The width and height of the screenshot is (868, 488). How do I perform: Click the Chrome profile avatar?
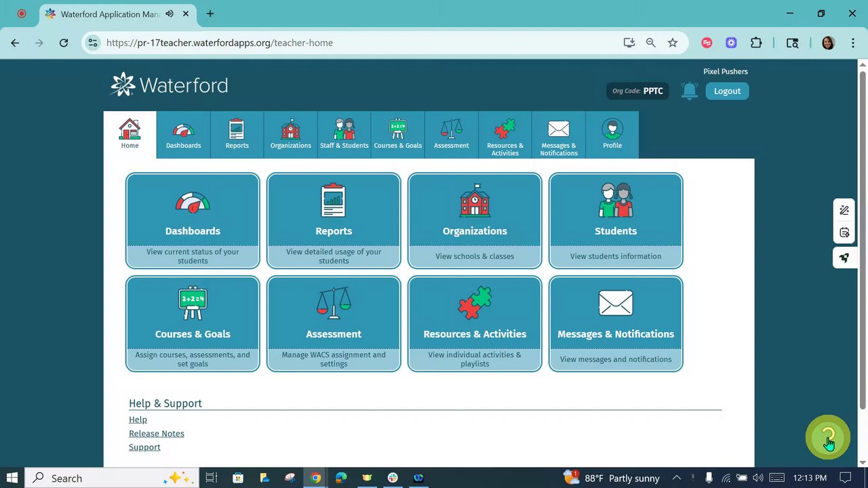pyautogui.click(x=828, y=43)
